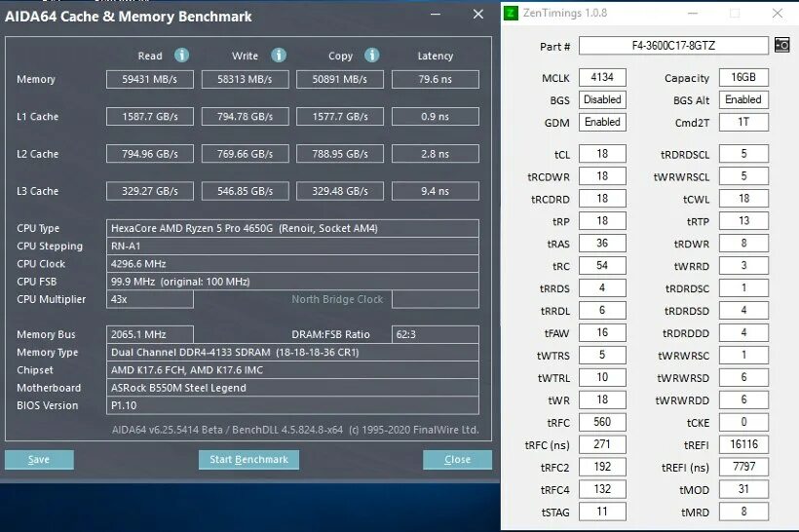The width and height of the screenshot is (799, 532).
Task: Start the AIDA64 benchmark
Action: (248, 460)
